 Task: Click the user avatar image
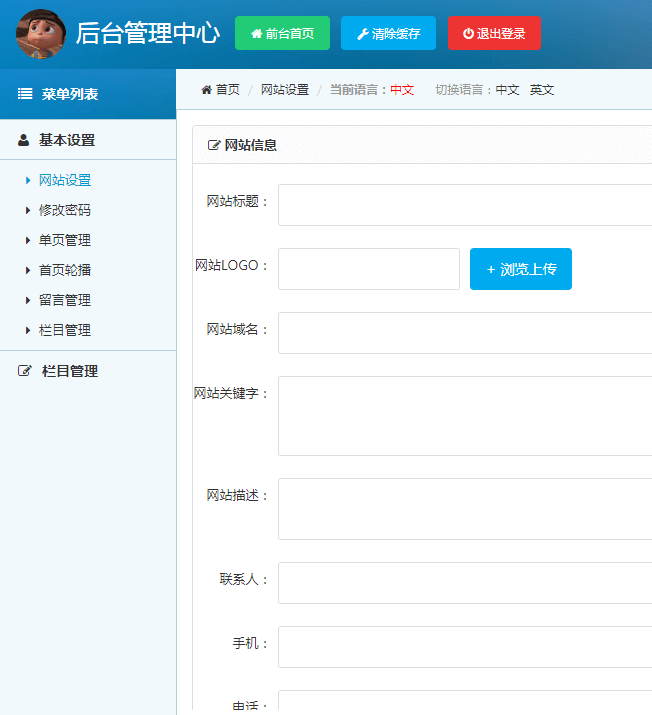point(41,34)
